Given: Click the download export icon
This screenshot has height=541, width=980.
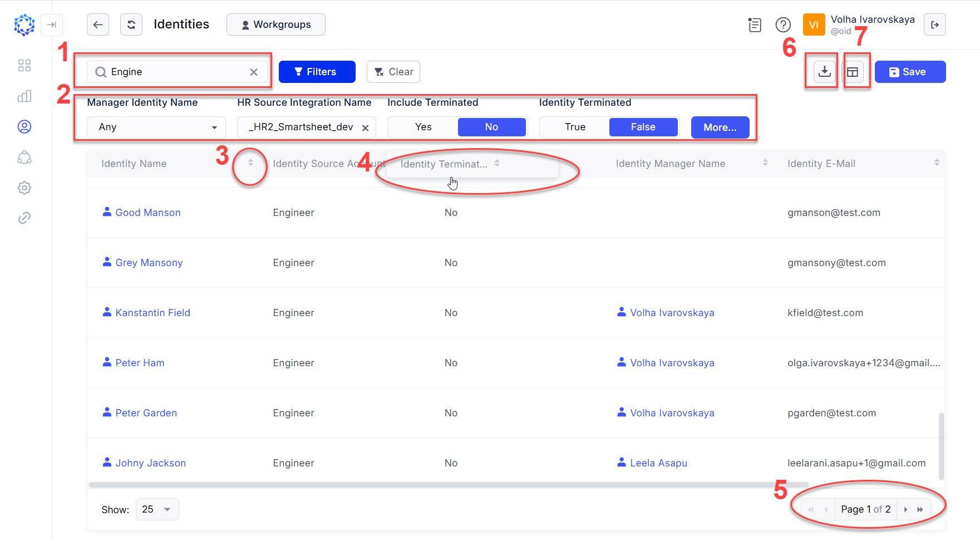Looking at the screenshot, I should pos(824,72).
